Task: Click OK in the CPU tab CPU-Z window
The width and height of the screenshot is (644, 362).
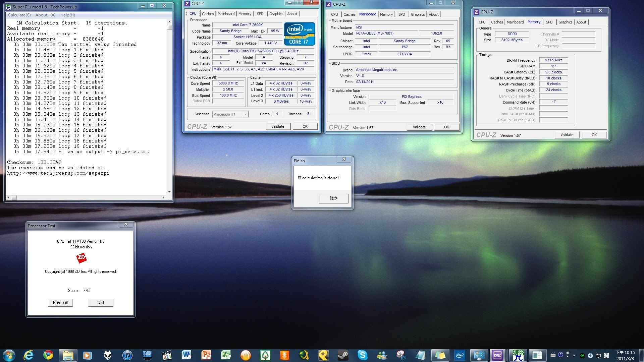Action: [x=305, y=126]
